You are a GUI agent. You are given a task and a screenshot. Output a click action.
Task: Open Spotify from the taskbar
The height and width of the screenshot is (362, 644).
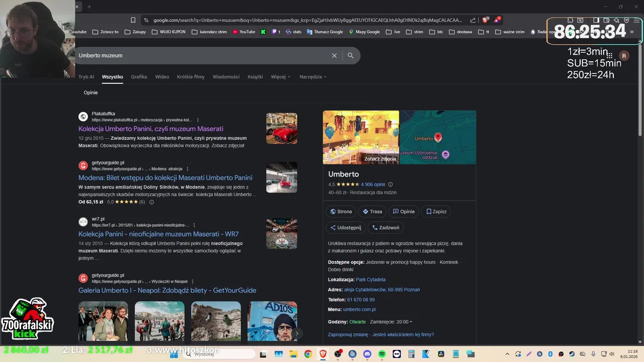point(382,354)
